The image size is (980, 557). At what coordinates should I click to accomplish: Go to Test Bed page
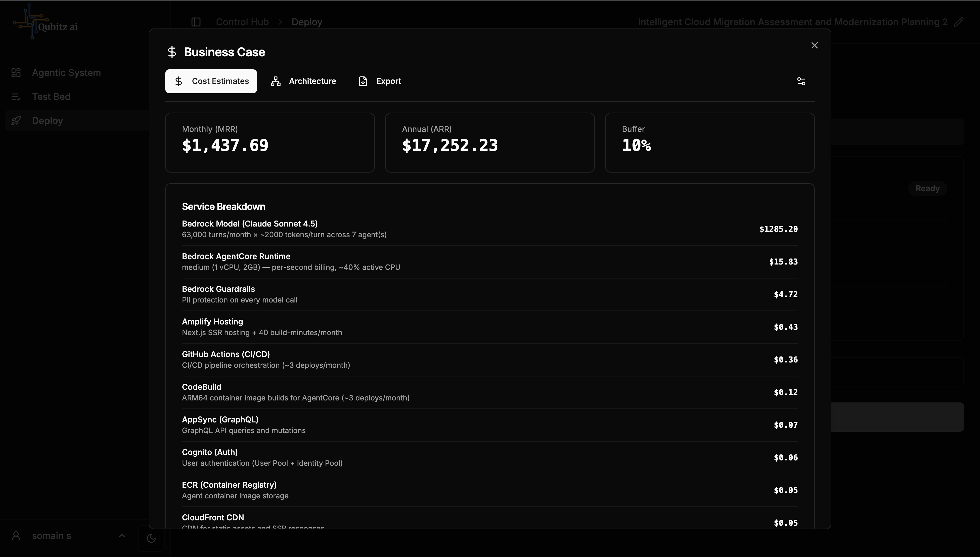[x=51, y=96]
